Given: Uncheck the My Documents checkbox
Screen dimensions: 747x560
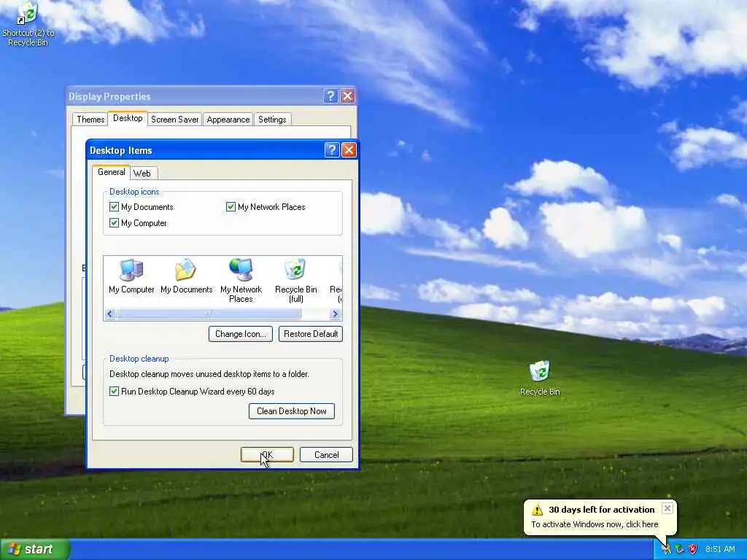Looking at the screenshot, I should 114,206.
